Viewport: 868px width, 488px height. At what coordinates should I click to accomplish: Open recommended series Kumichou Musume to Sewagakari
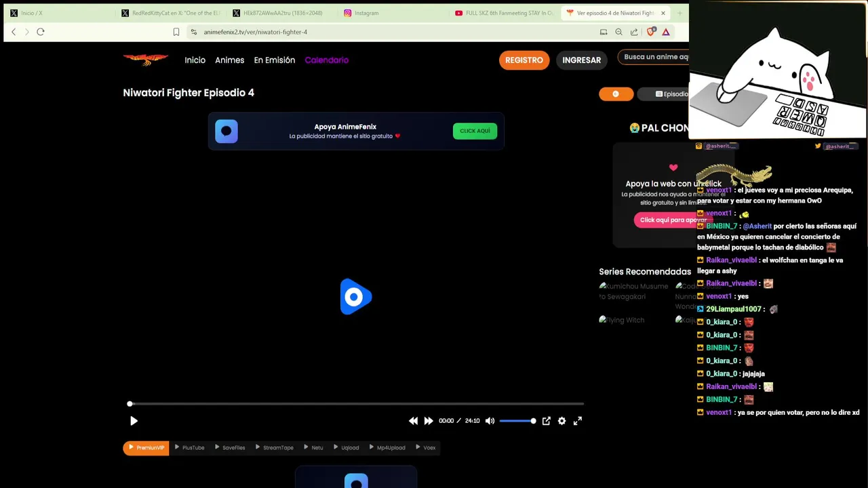pyautogui.click(x=633, y=291)
